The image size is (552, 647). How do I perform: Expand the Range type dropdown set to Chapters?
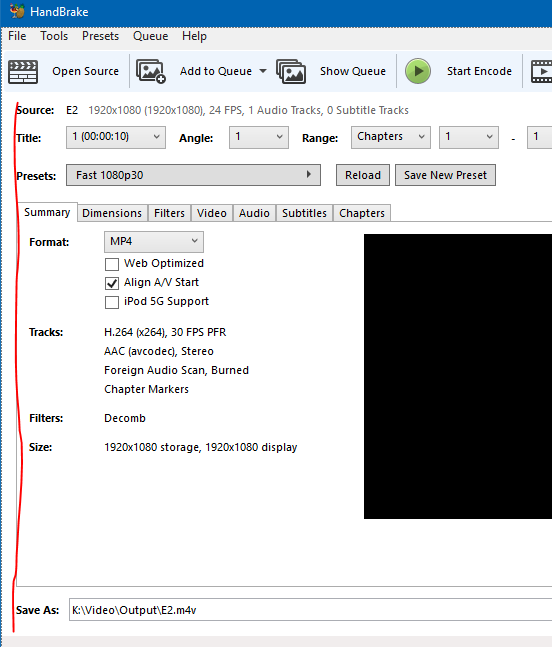point(391,137)
